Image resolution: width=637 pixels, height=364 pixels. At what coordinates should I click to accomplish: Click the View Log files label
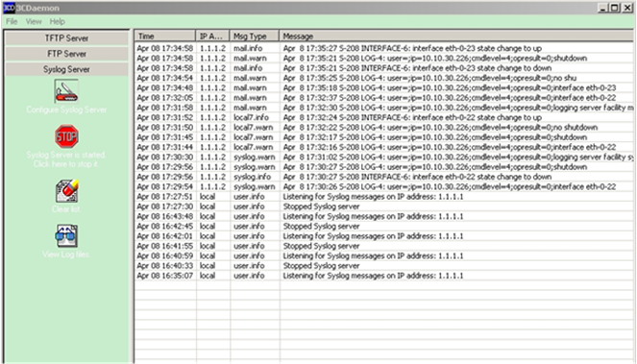click(x=65, y=255)
